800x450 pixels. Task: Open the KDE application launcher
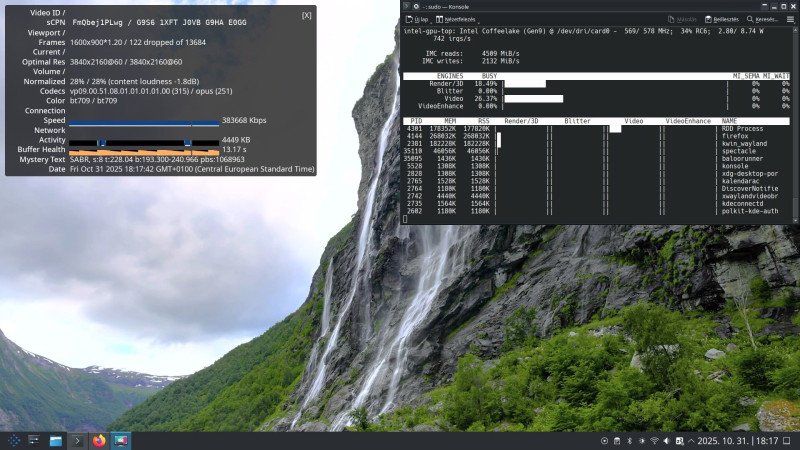14,440
